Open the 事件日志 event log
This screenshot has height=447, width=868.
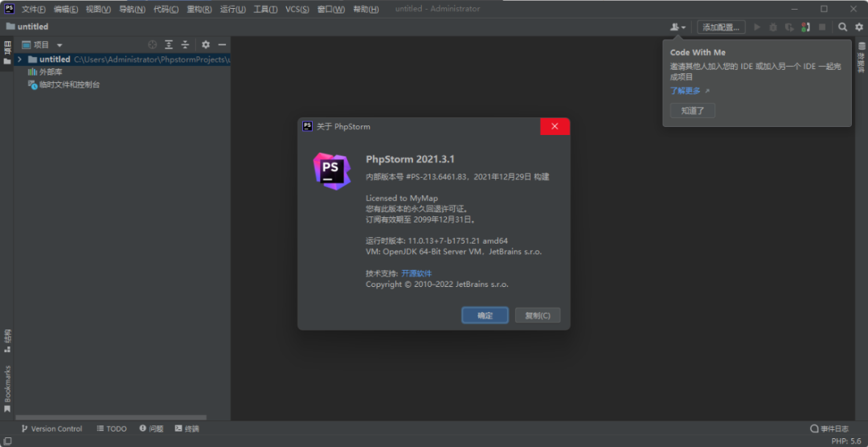coord(829,429)
